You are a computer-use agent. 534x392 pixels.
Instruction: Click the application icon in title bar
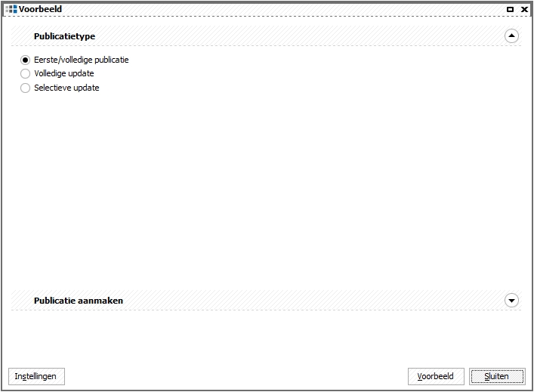(x=11, y=9)
